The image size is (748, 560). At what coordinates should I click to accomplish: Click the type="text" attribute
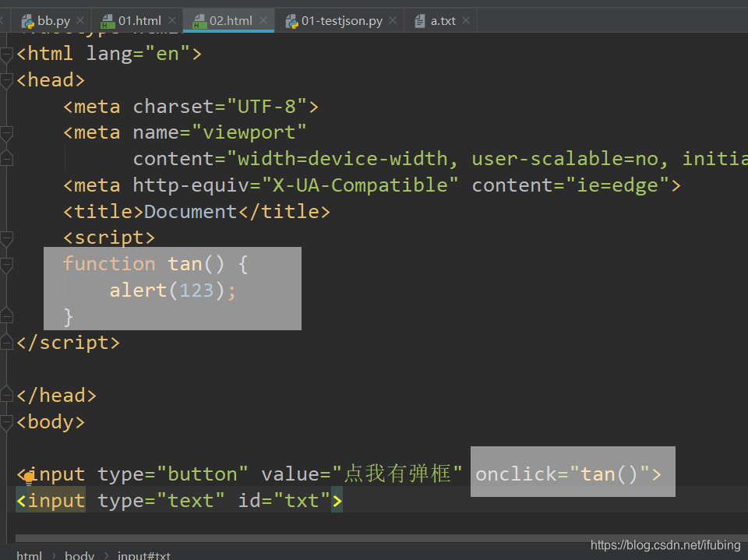coord(161,500)
